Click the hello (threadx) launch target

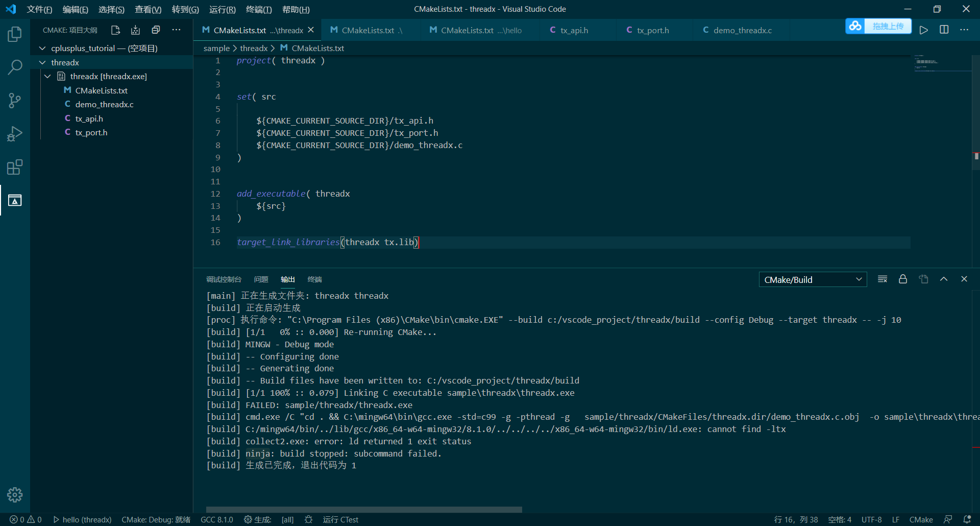(82, 519)
